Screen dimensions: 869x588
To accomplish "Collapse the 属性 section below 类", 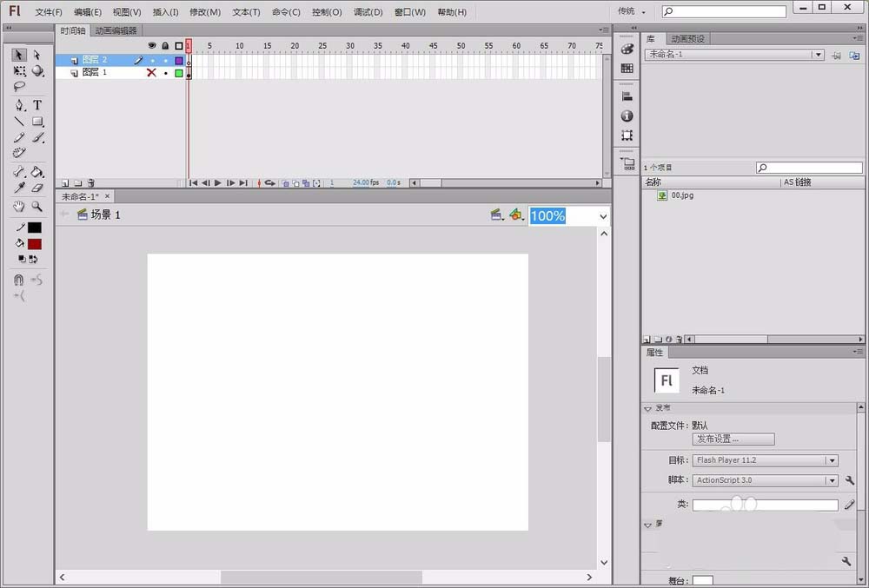I will coord(647,525).
